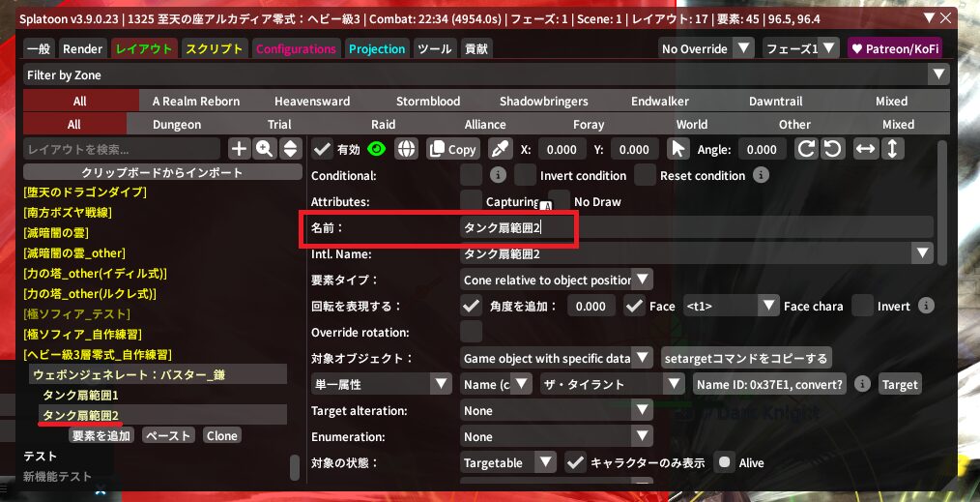
Task: Click the plus icon to add layout
Action: [x=239, y=149]
